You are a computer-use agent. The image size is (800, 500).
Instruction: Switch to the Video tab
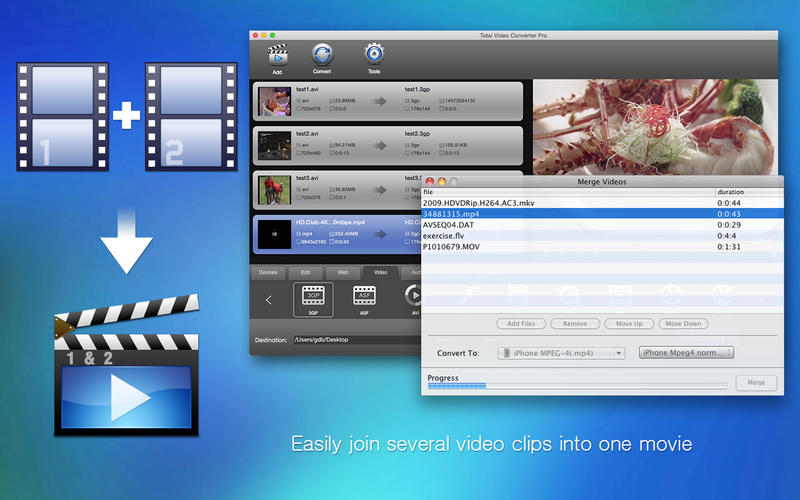click(381, 272)
